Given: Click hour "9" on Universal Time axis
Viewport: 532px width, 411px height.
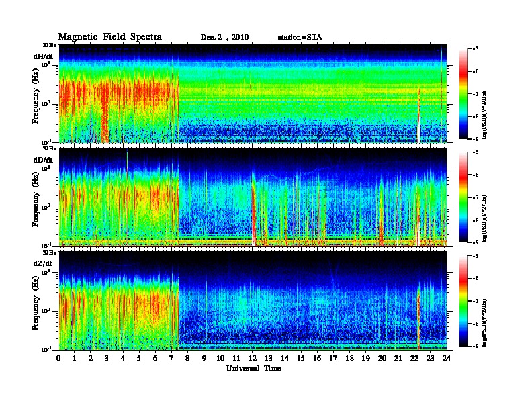Looking at the screenshot, I should tap(204, 358).
